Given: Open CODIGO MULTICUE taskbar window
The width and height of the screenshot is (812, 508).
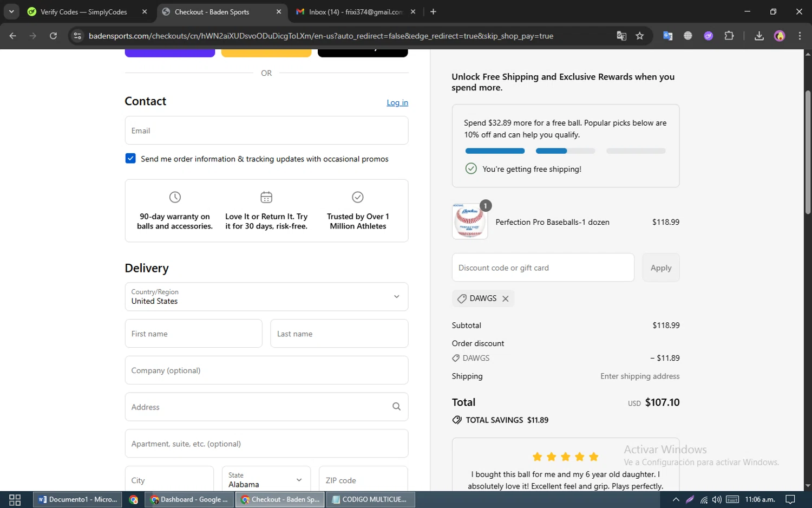Looking at the screenshot, I should (371, 499).
